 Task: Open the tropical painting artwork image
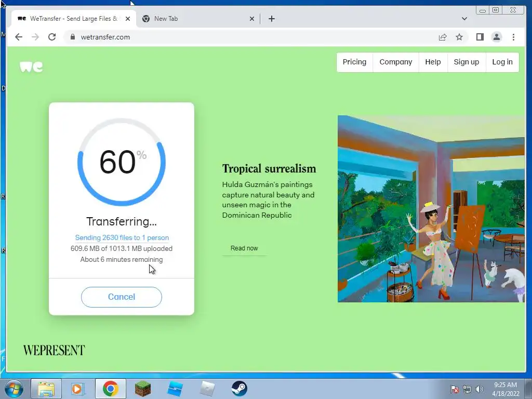(x=431, y=209)
